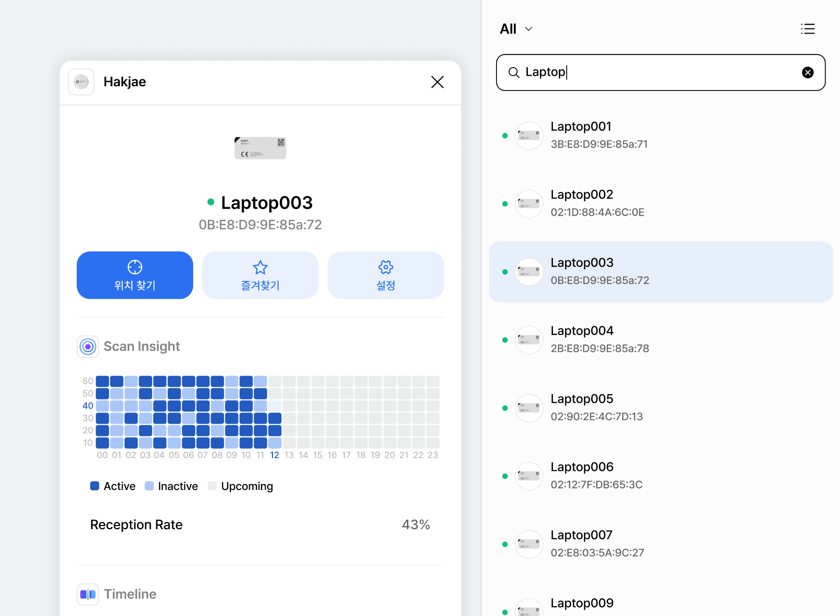
Task: Click the Hakjae avatar icon
Action: (x=81, y=82)
